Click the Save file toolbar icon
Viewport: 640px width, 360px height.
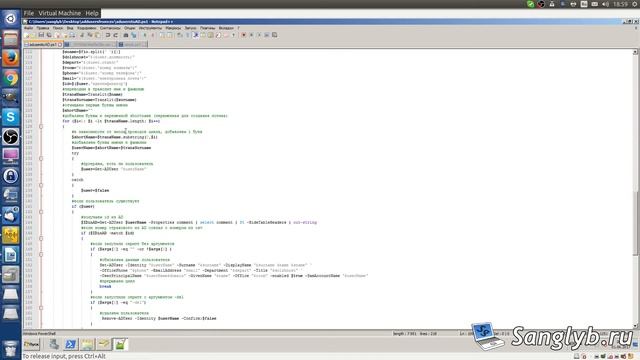pyautogui.click(x=41, y=35)
